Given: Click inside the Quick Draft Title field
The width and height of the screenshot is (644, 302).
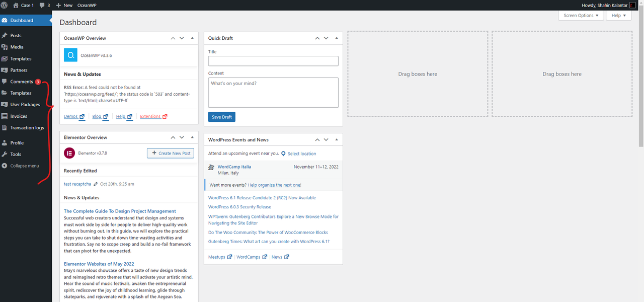Looking at the screenshot, I should 273,61.
